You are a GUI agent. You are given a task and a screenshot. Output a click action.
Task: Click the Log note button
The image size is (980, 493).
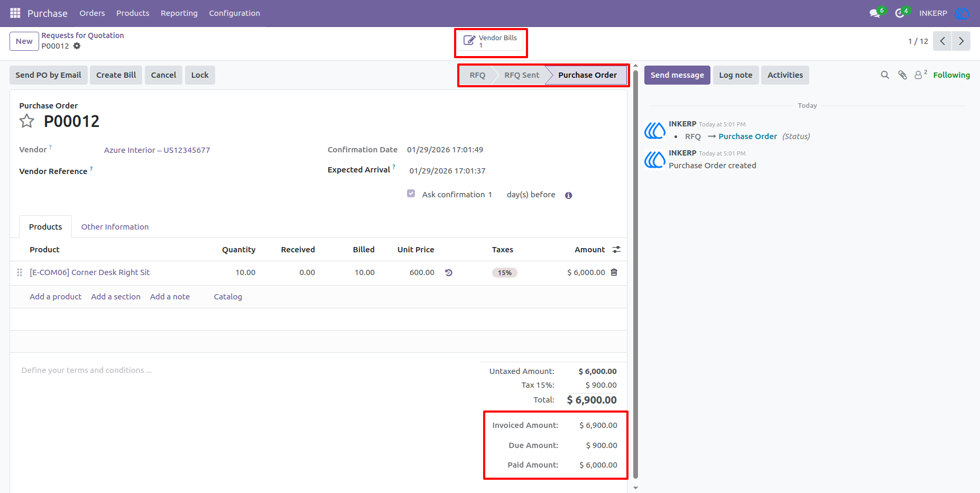736,75
